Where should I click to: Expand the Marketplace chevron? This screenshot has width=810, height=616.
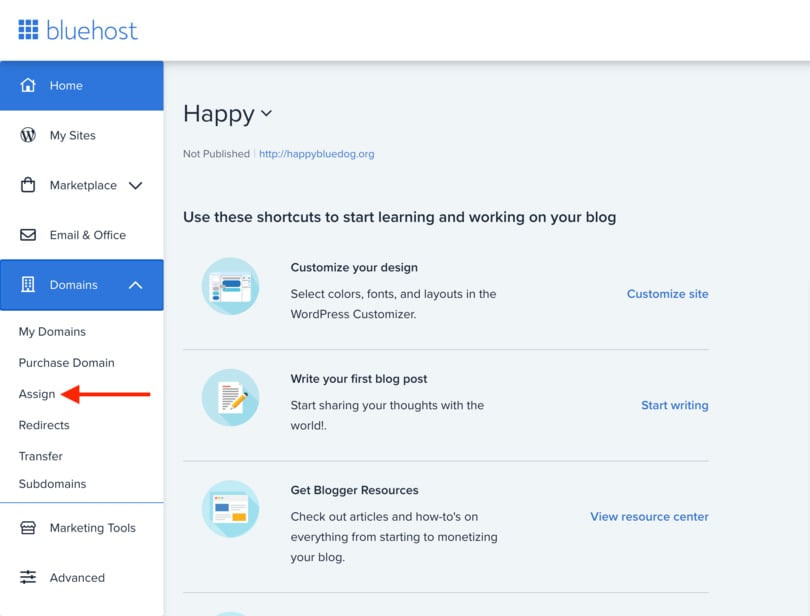pyautogui.click(x=135, y=186)
